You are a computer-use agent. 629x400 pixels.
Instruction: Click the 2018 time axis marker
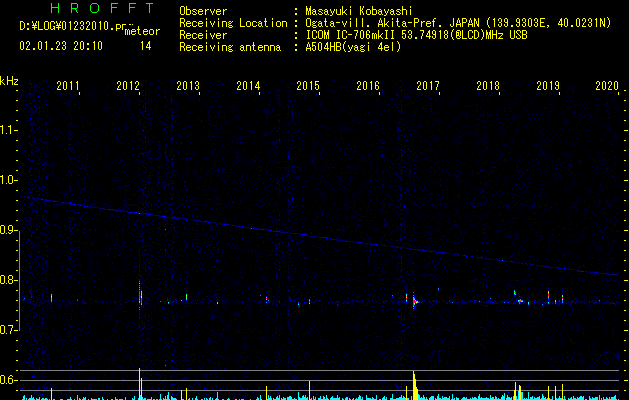click(x=488, y=85)
